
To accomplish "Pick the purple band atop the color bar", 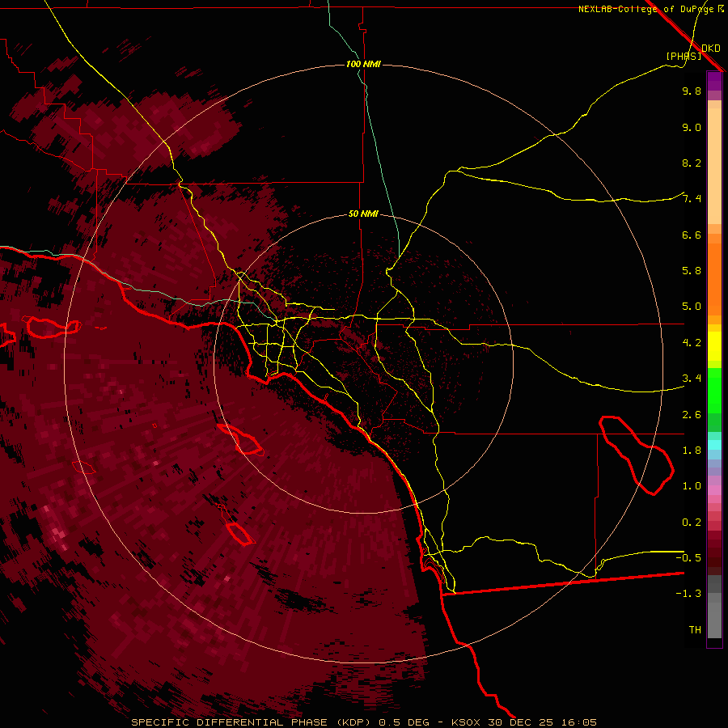I will (714, 81).
